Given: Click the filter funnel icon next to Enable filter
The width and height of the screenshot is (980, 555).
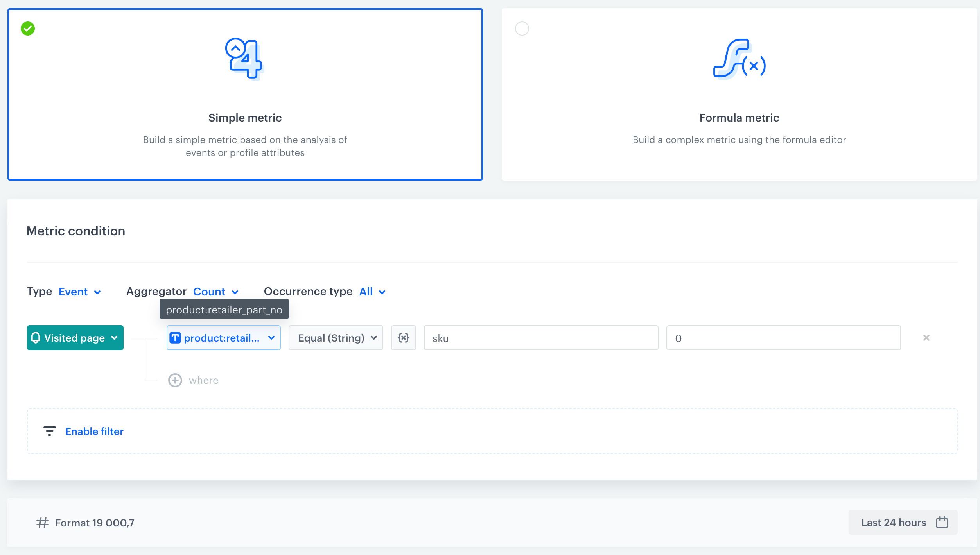Looking at the screenshot, I should [x=49, y=431].
